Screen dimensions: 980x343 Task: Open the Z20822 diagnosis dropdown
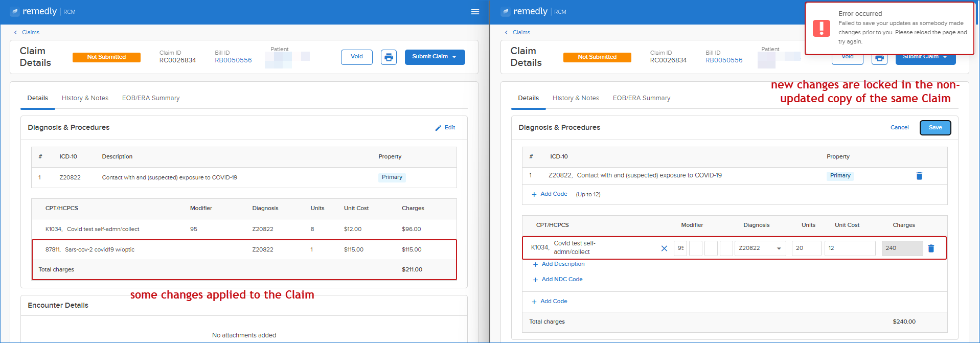point(760,248)
